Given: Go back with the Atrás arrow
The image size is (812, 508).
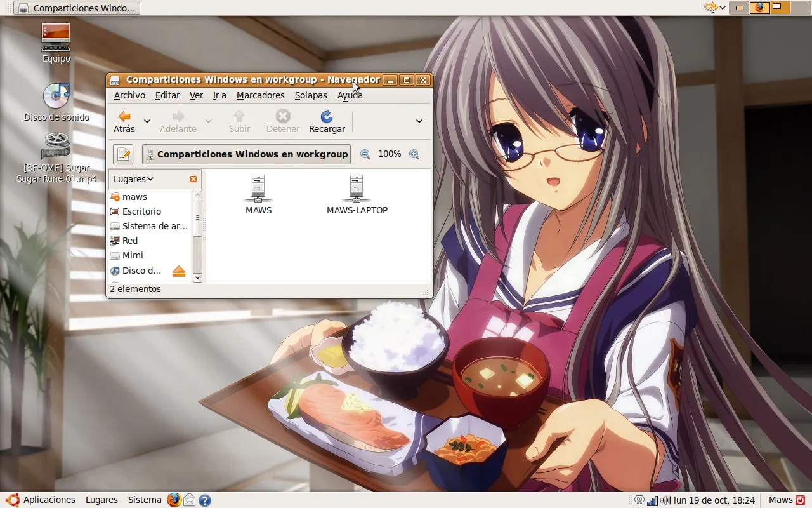Looking at the screenshot, I should (124, 121).
